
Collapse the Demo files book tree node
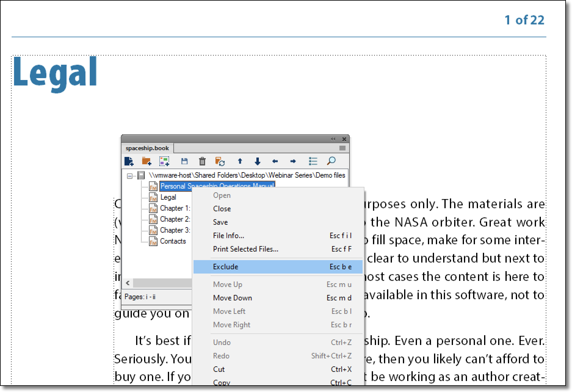129,175
